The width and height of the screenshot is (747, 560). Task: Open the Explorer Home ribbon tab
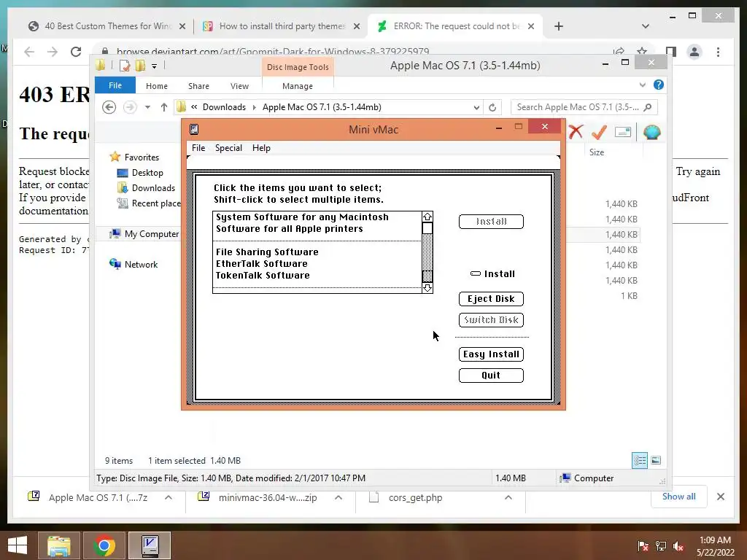[x=157, y=86]
